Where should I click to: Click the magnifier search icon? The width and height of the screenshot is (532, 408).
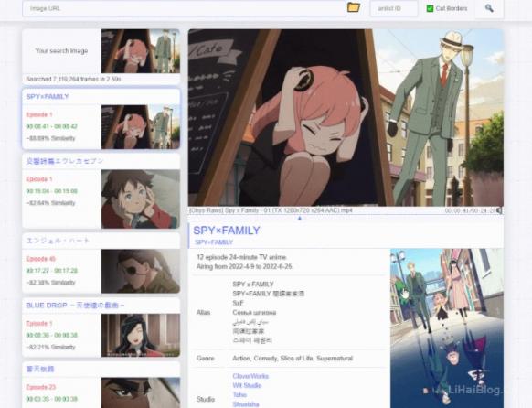click(489, 8)
